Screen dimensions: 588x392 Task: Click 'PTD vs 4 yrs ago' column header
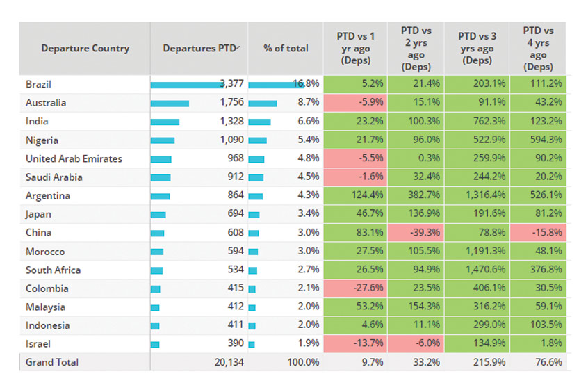538,49
